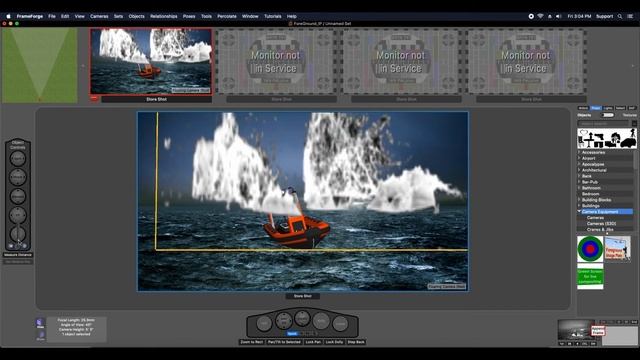The height and width of the screenshot is (360, 640).
Task: Click the Measure Distance button
Action: (x=18, y=255)
